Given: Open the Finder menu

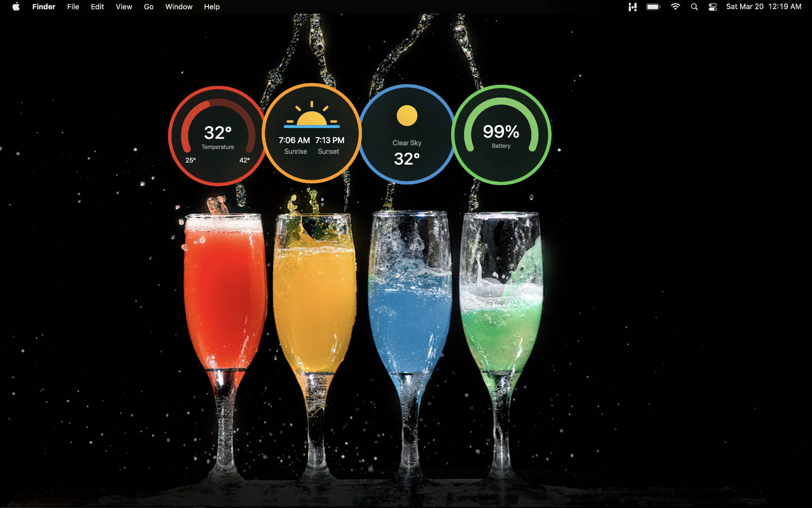Looking at the screenshot, I should tap(44, 7).
